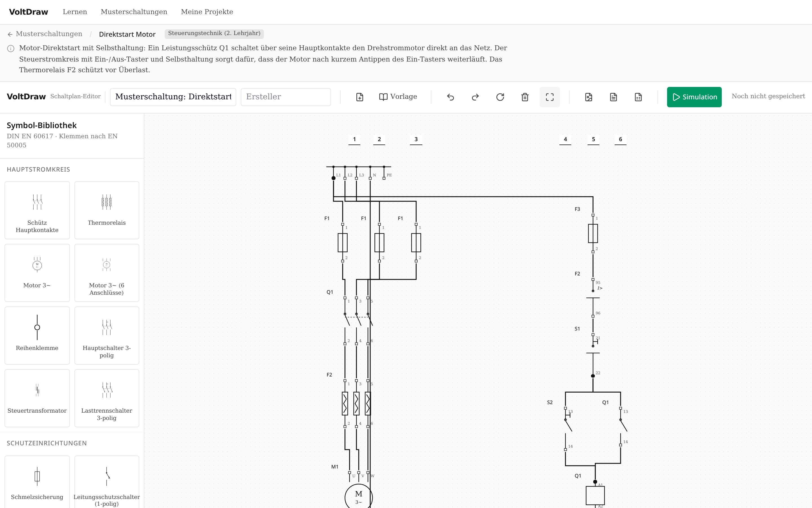Delete with the trash can icon

tap(525, 97)
